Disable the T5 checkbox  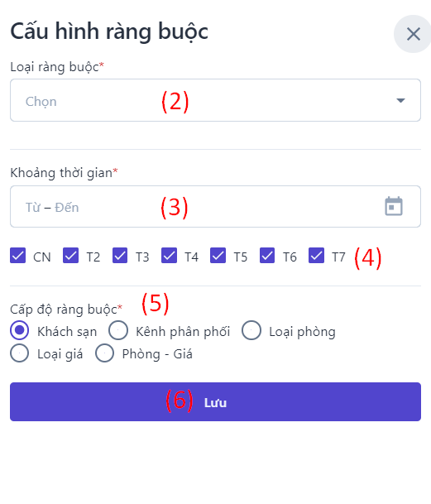[218, 256]
